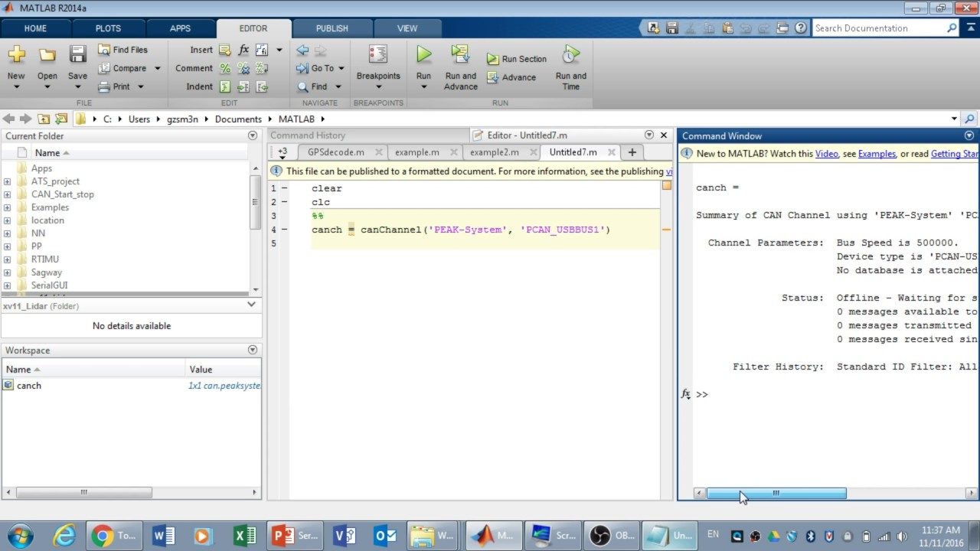Expand the ATS_project folder
Viewport: 980px width, 551px height.
[7, 181]
